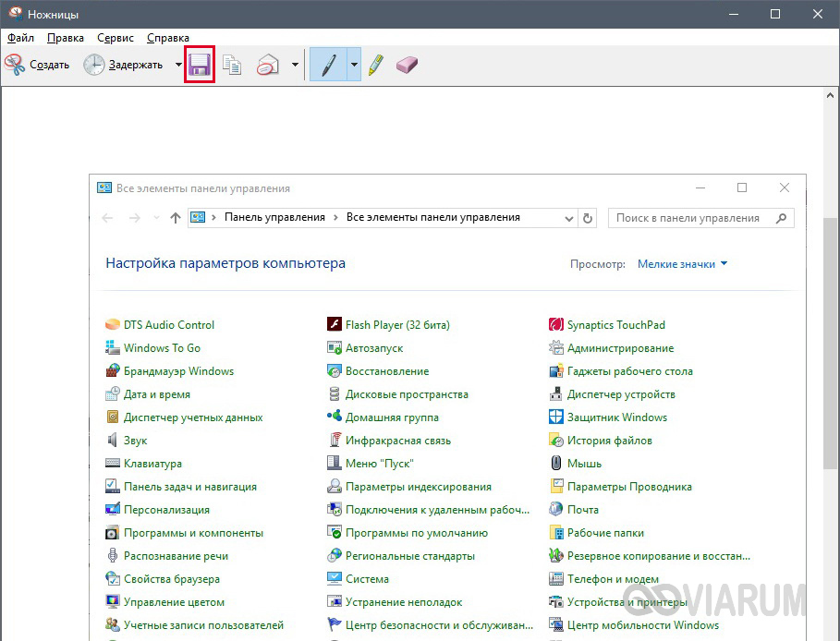The width and height of the screenshot is (840, 641).
Task: Click the vertical scrollbar thumb in Ножницы
Action: pyautogui.click(x=830, y=343)
